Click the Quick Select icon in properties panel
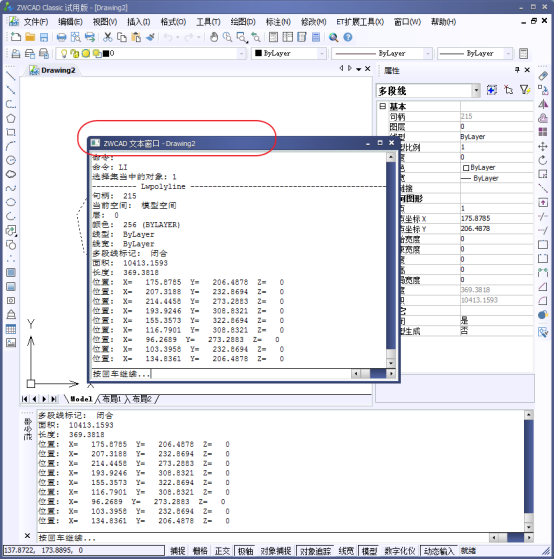554x559 pixels. coord(524,90)
